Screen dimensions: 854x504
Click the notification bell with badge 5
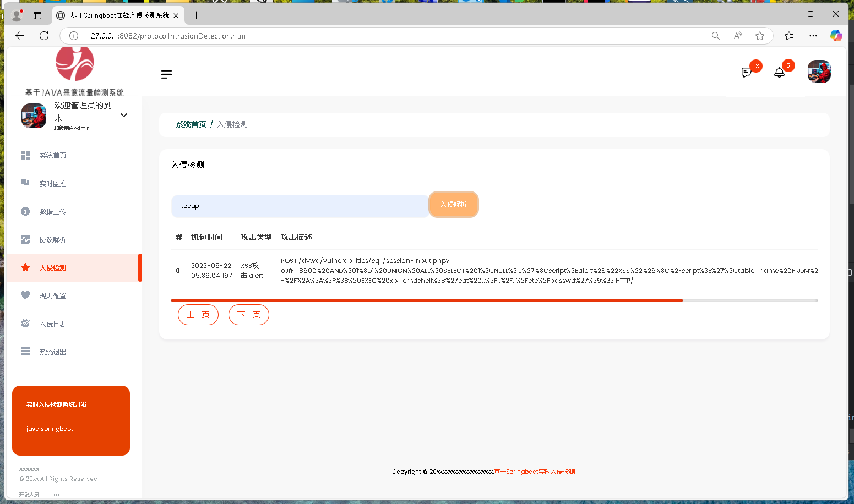point(779,72)
